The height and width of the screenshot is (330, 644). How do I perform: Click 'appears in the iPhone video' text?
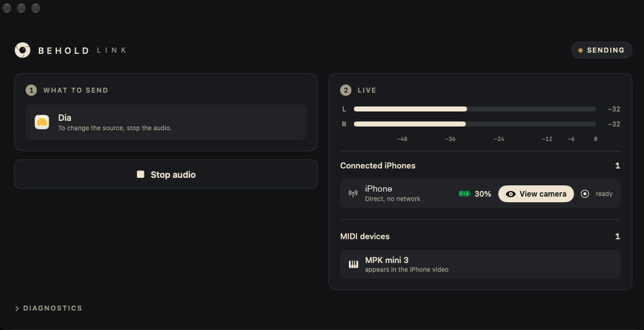click(407, 270)
